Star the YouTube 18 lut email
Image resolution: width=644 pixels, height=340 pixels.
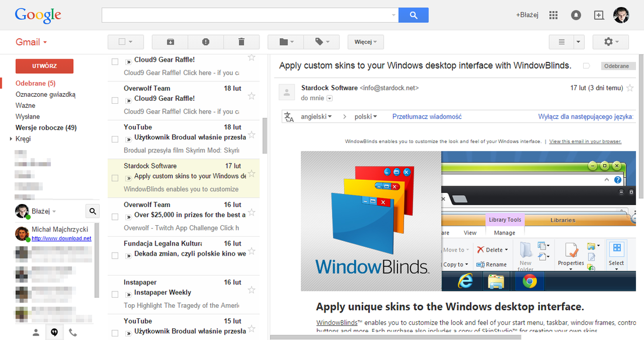pos(252,135)
